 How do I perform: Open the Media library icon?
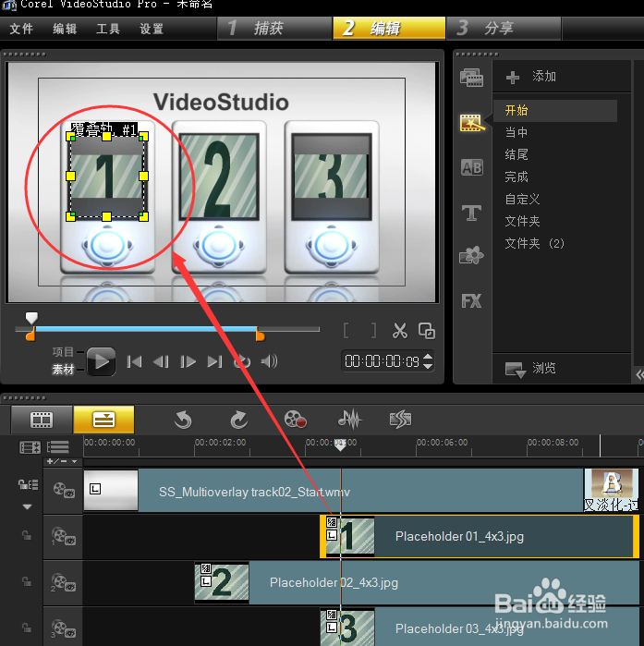[x=471, y=78]
